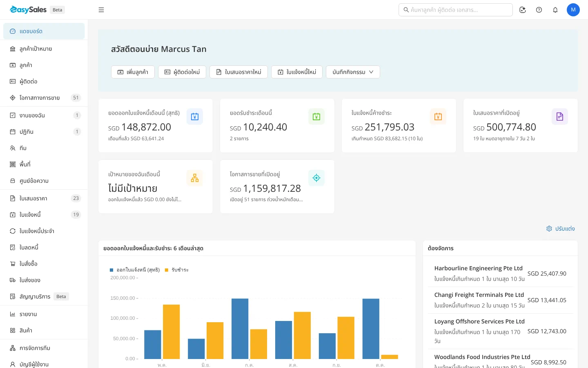The width and height of the screenshot is (588, 368).
Task: Click the payments received card green icon
Action: pos(316,117)
